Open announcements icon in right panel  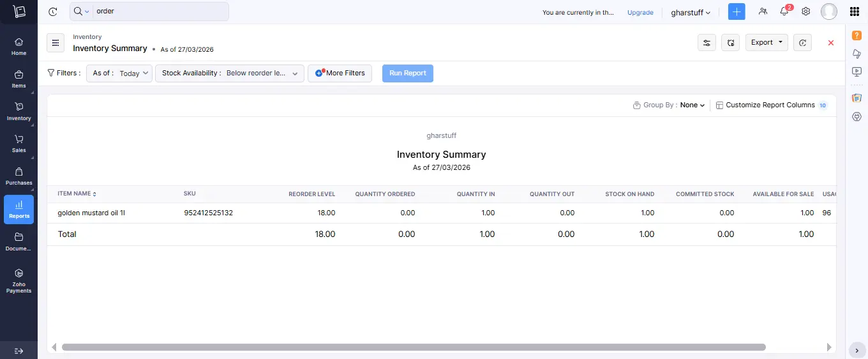tap(857, 54)
